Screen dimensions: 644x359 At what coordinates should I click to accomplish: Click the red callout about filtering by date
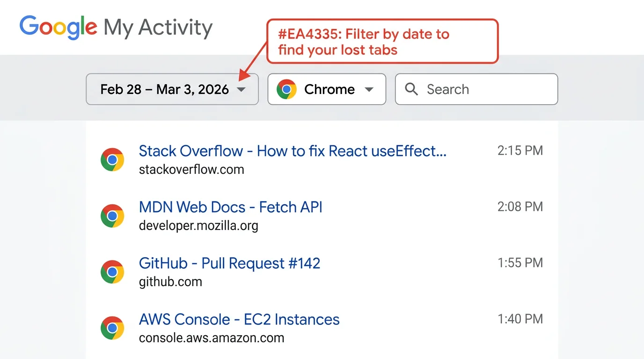(x=382, y=41)
